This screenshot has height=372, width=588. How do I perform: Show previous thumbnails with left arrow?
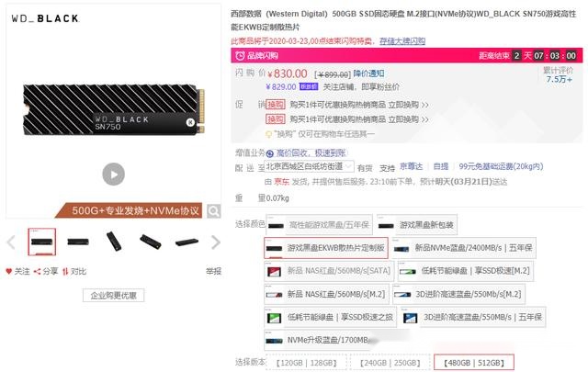pos(11,242)
